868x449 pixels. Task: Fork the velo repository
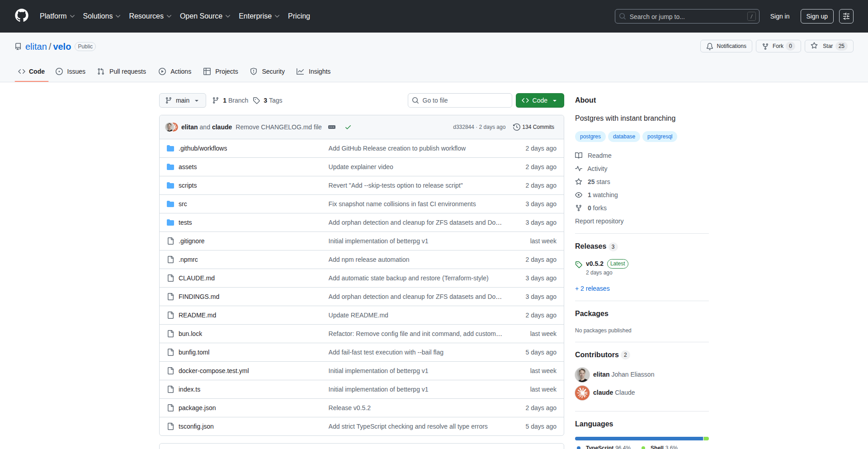click(778, 46)
